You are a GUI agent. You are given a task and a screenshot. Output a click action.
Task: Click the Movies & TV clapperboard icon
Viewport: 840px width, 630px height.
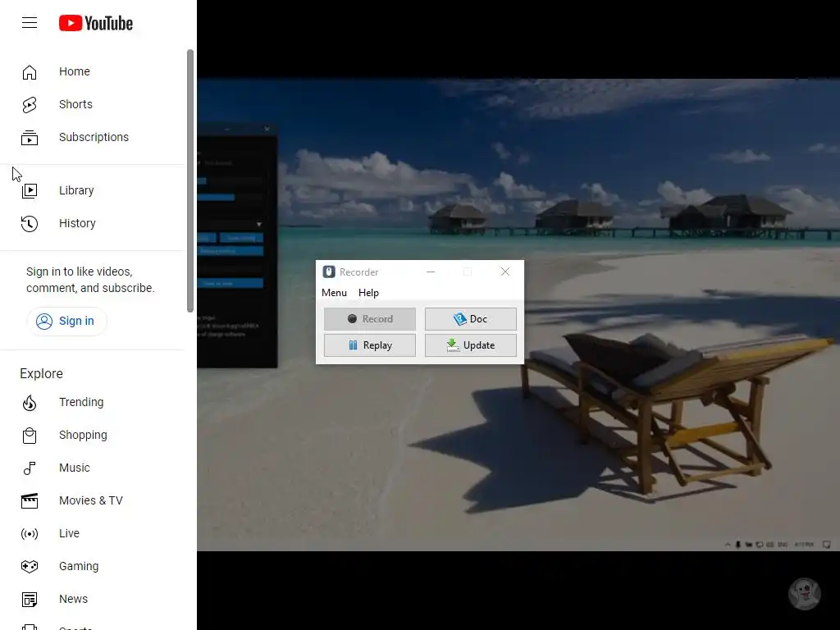coord(30,501)
